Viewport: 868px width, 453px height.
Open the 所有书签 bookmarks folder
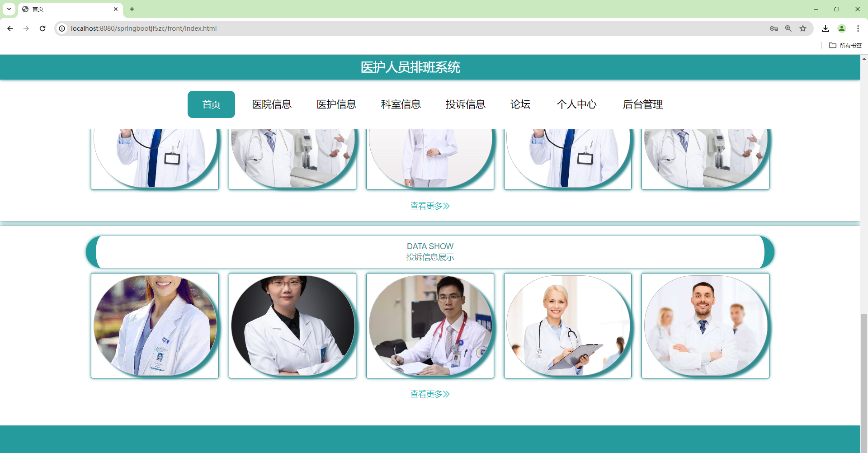[x=845, y=45]
